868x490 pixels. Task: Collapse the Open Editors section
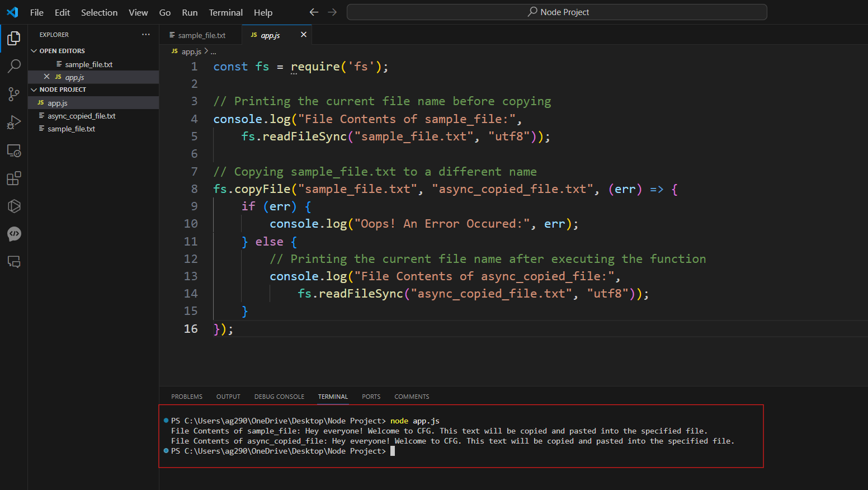tap(34, 51)
